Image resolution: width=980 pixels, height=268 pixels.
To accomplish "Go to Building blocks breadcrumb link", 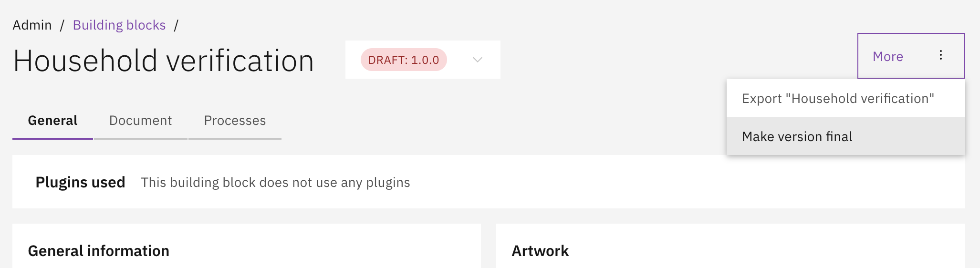I will (x=119, y=25).
